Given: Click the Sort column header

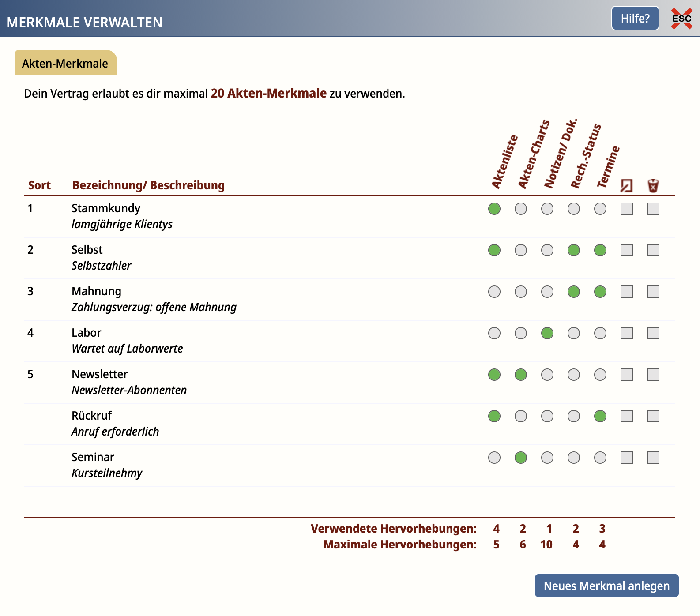Looking at the screenshot, I should coord(39,185).
